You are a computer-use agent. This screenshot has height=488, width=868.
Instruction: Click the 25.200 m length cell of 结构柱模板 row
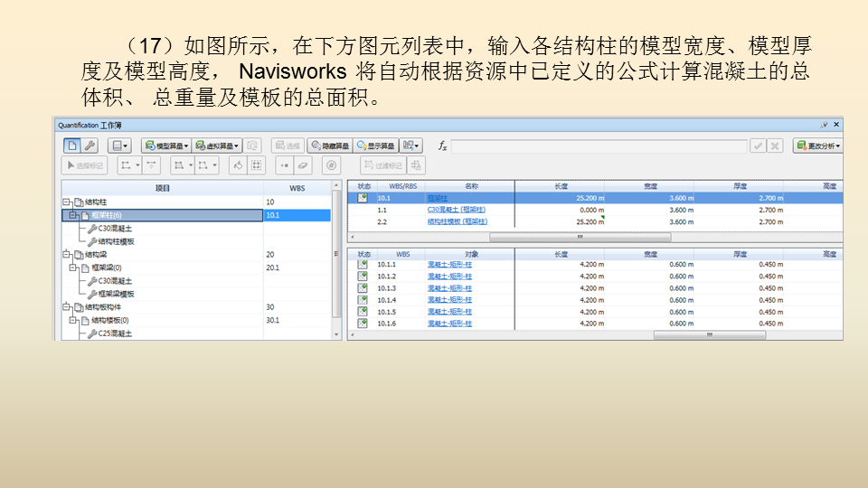point(561,222)
